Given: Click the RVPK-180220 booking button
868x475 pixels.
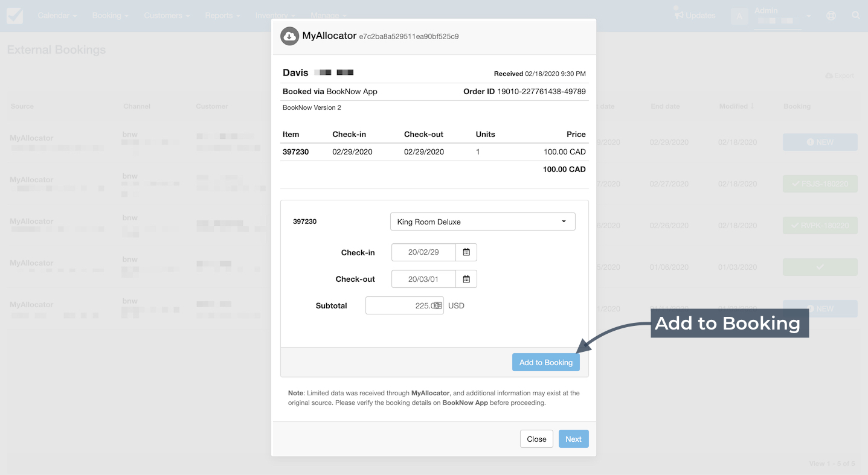Looking at the screenshot, I should tap(820, 226).
